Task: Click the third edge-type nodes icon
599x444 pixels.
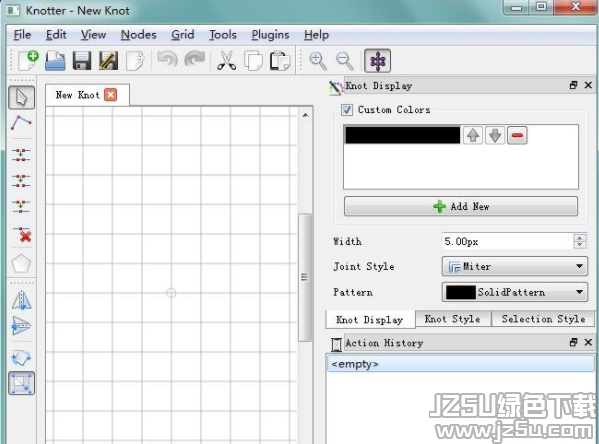Action: pos(21,206)
